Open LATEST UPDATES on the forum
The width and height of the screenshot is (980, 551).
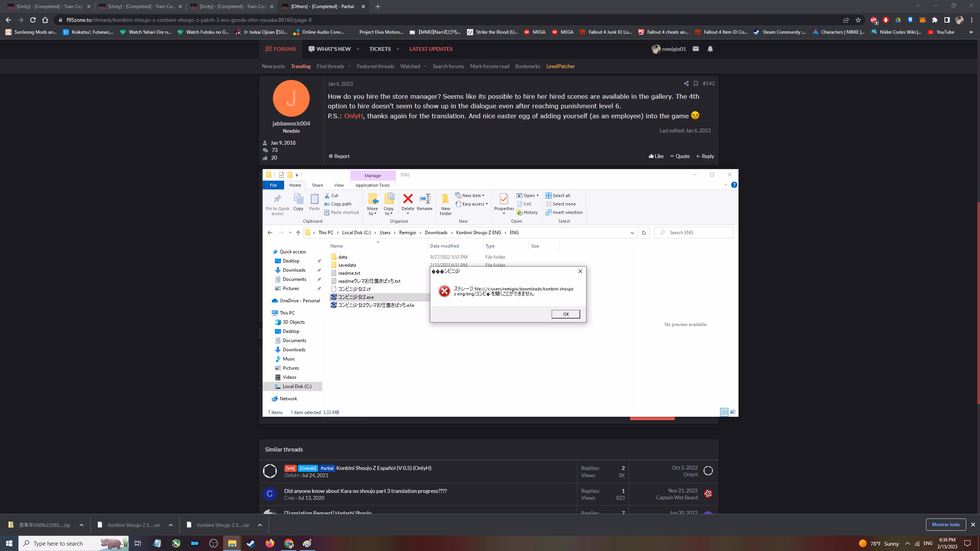tap(431, 49)
